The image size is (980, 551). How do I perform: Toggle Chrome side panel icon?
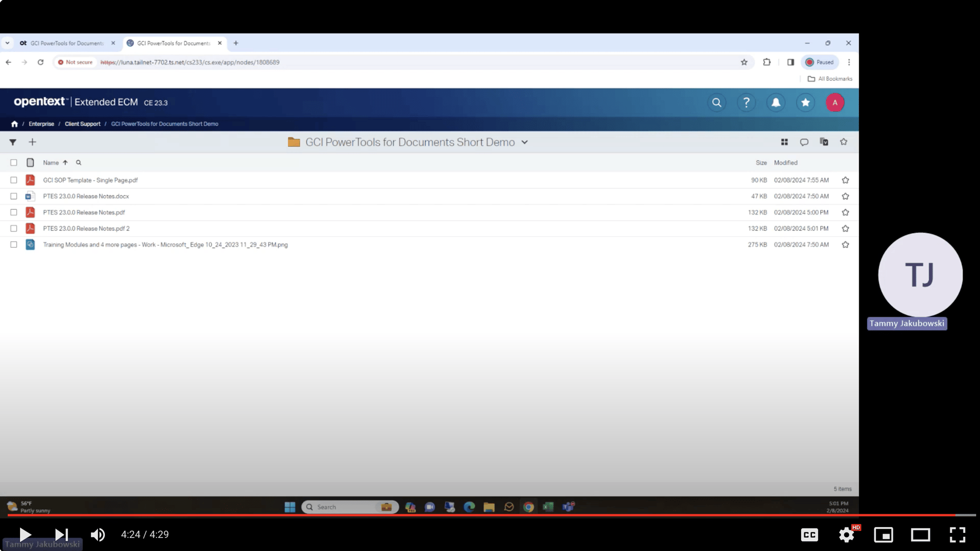coord(790,62)
